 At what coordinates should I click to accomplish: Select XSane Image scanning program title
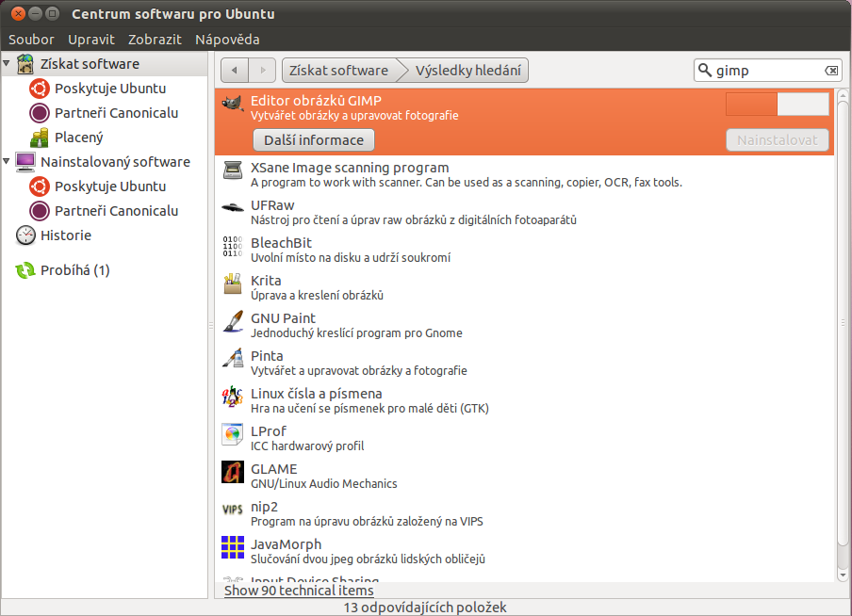click(350, 168)
